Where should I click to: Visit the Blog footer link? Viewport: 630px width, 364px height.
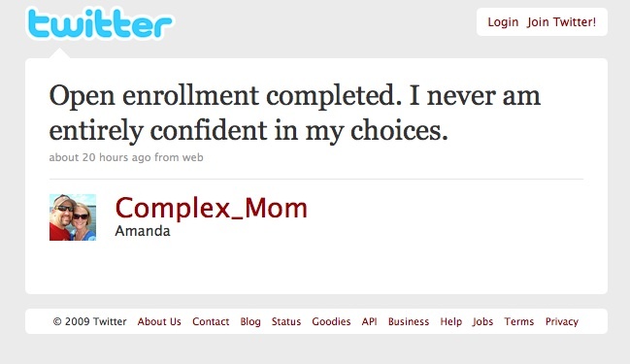250,321
